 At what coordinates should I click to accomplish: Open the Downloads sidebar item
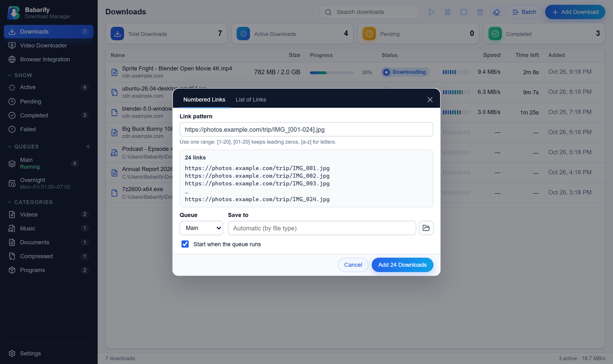click(x=49, y=31)
